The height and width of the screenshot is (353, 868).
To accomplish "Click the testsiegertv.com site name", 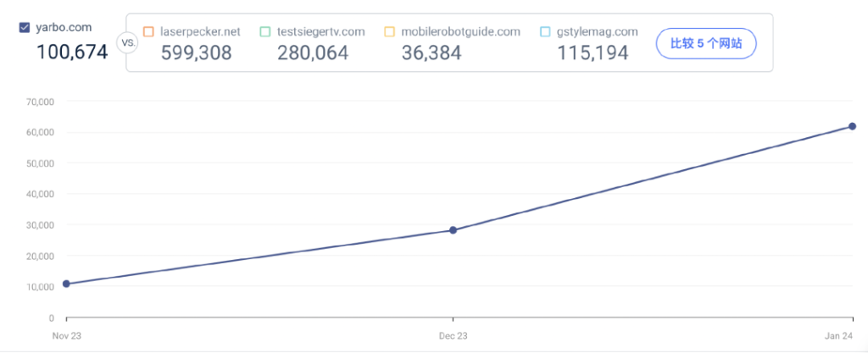I will 321,32.
